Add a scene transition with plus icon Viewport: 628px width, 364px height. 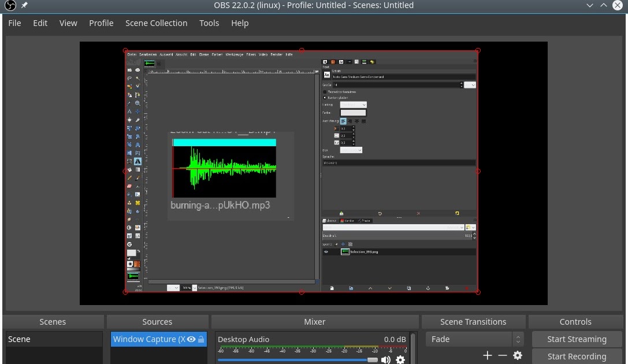[487, 355]
